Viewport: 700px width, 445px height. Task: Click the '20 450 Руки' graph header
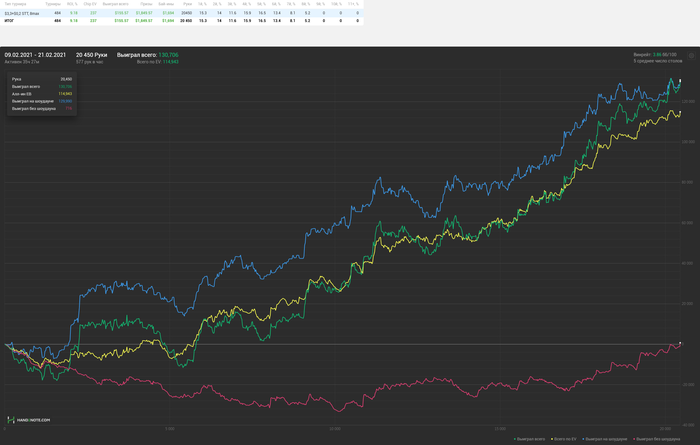92,55
